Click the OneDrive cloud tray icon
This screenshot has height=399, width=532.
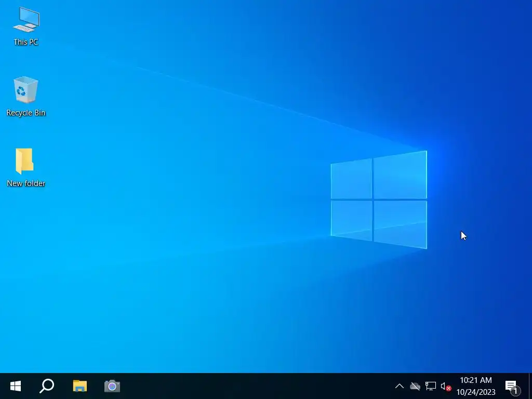(415, 386)
